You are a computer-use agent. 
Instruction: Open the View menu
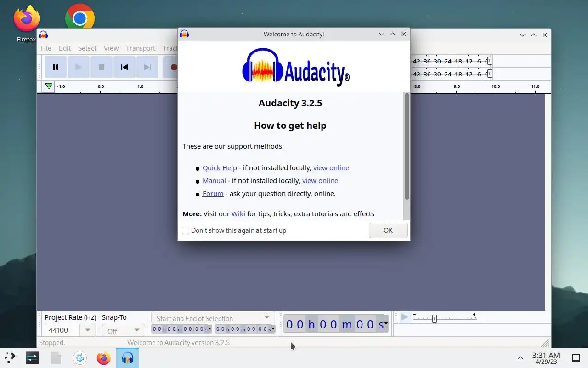tap(111, 48)
